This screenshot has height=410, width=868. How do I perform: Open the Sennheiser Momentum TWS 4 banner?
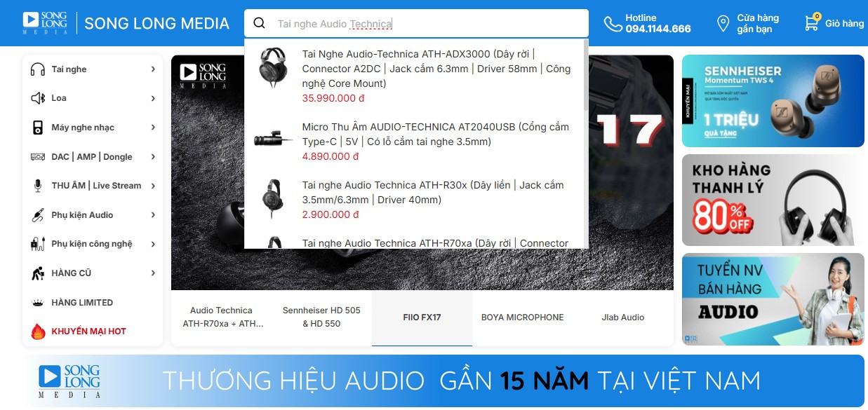coord(773,101)
